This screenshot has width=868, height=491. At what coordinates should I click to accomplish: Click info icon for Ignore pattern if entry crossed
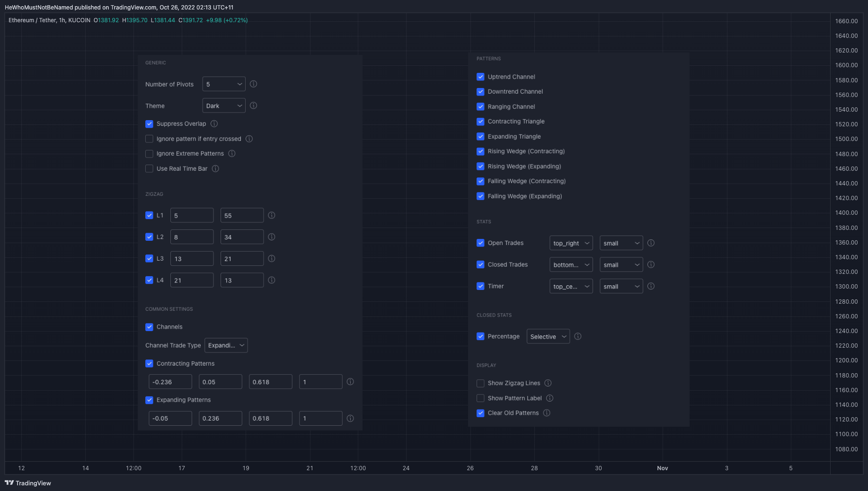click(249, 139)
